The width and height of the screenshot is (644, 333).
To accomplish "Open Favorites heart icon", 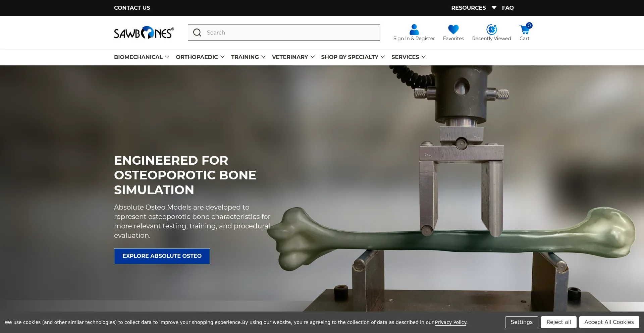I will tap(453, 30).
